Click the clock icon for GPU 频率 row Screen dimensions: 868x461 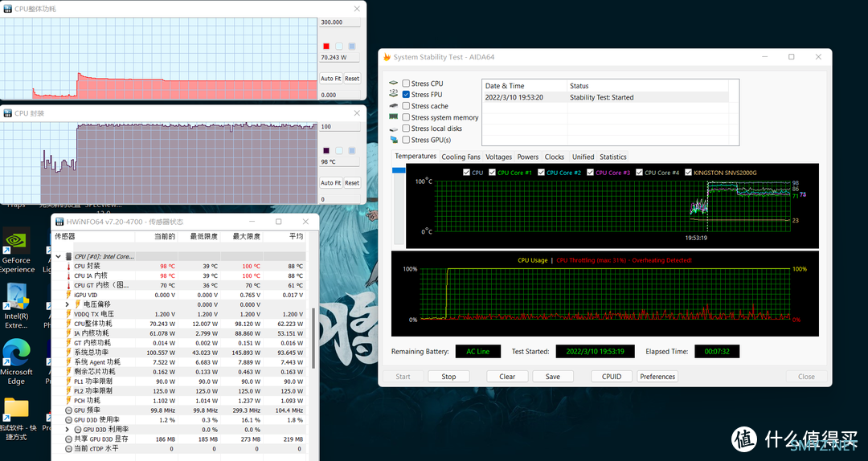(68, 410)
